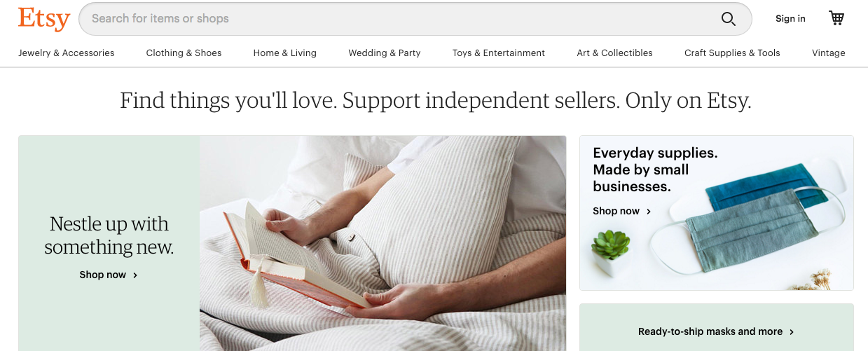868x351 pixels.
Task: Click the Etsy logo
Action: coord(44,19)
